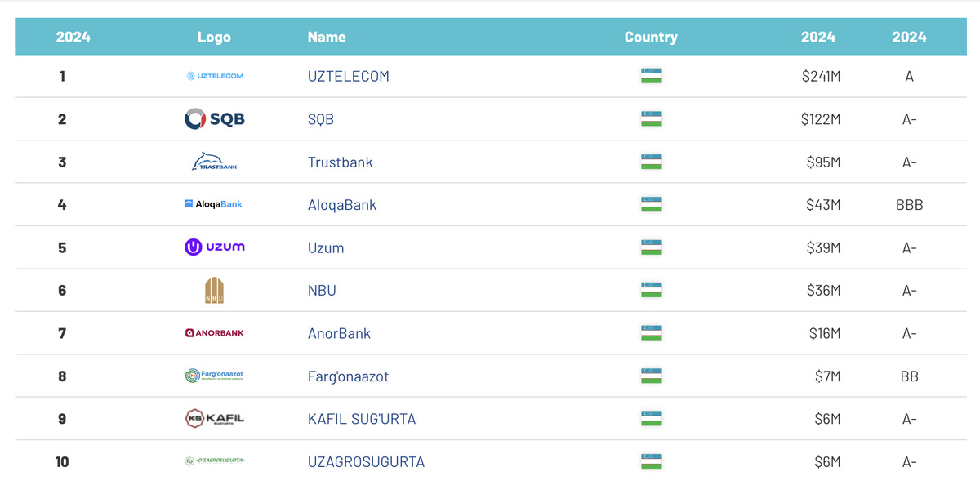Image resolution: width=980 pixels, height=503 pixels.
Task: Click the Uzbekistan flag in SQB row
Action: [651, 119]
